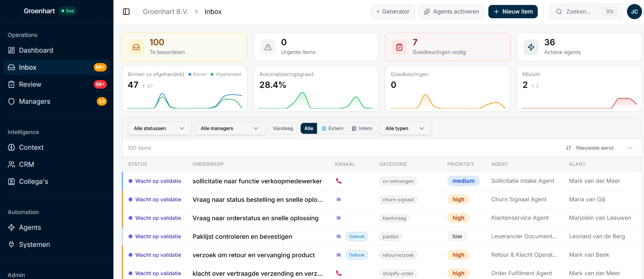
Task: Click the Collega's badge icon
Action: point(11,181)
